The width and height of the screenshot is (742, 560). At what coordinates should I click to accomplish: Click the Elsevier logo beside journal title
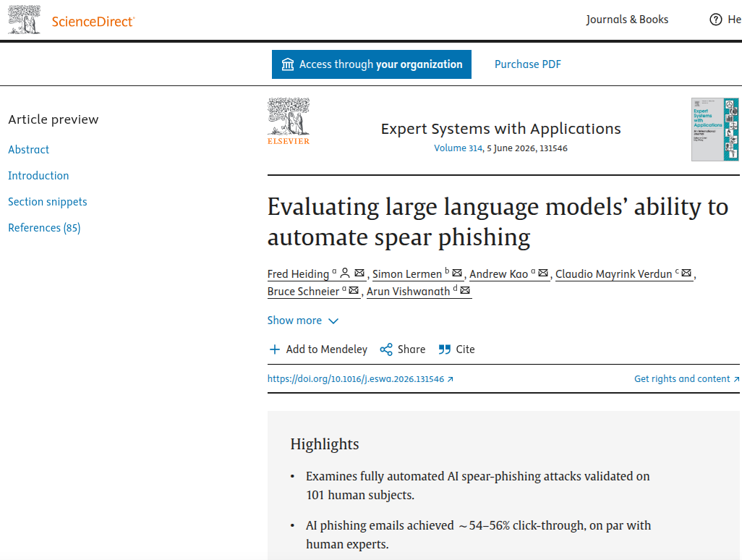click(289, 122)
